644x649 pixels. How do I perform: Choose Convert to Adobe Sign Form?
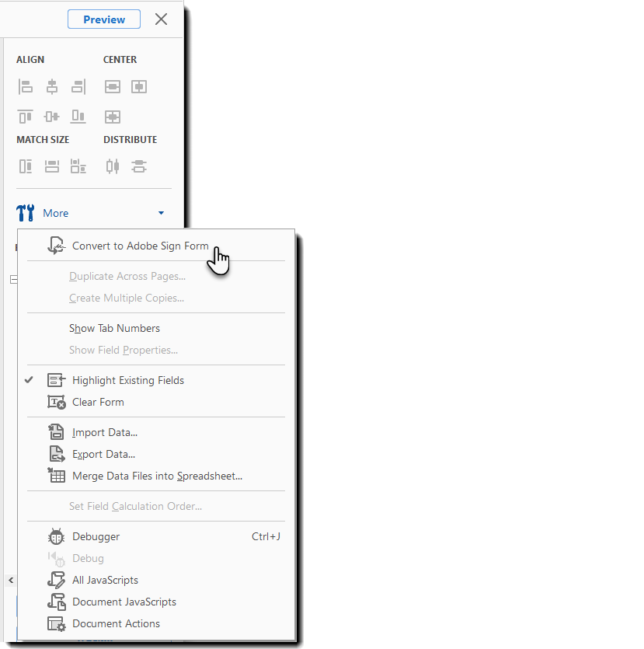tap(140, 246)
